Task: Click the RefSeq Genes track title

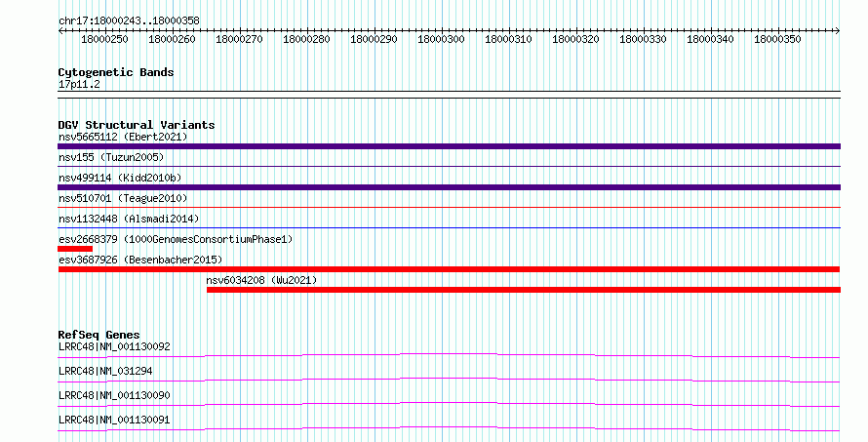Action: (x=99, y=335)
